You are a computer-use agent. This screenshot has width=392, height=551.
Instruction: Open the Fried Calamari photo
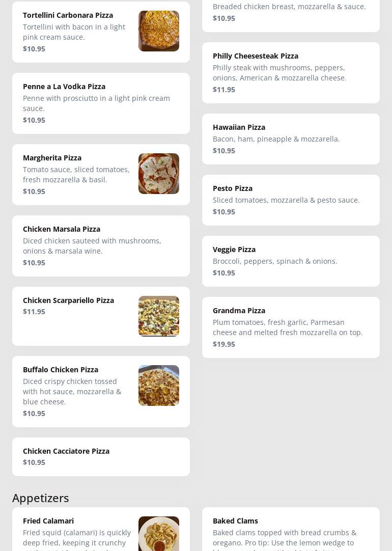[158, 534]
